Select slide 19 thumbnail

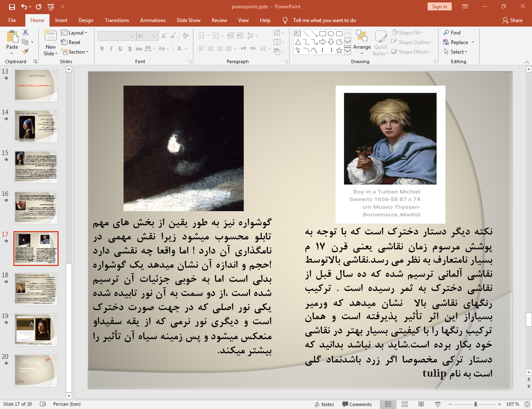coord(36,330)
